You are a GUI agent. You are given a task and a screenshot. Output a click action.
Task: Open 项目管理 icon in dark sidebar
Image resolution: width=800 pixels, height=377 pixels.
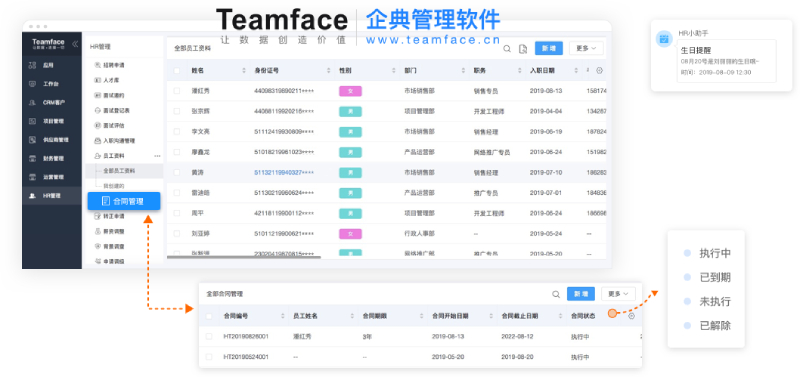click(x=33, y=121)
